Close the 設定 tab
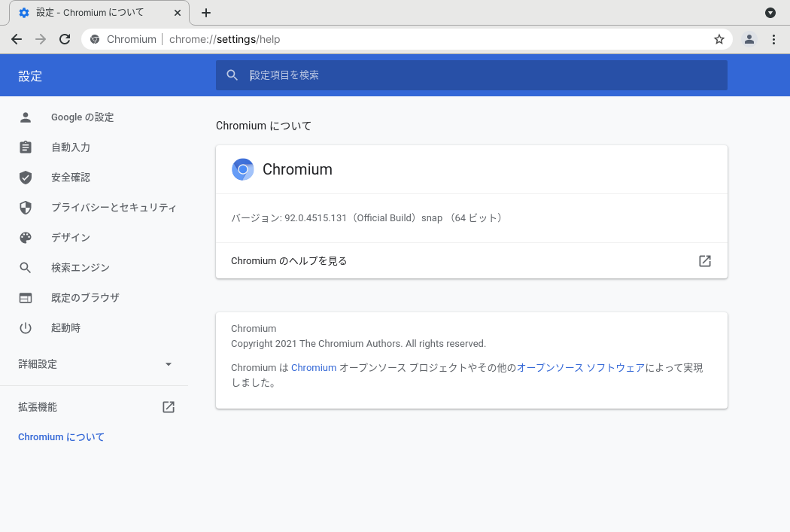Screen dimensions: 790x532 (178, 13)
